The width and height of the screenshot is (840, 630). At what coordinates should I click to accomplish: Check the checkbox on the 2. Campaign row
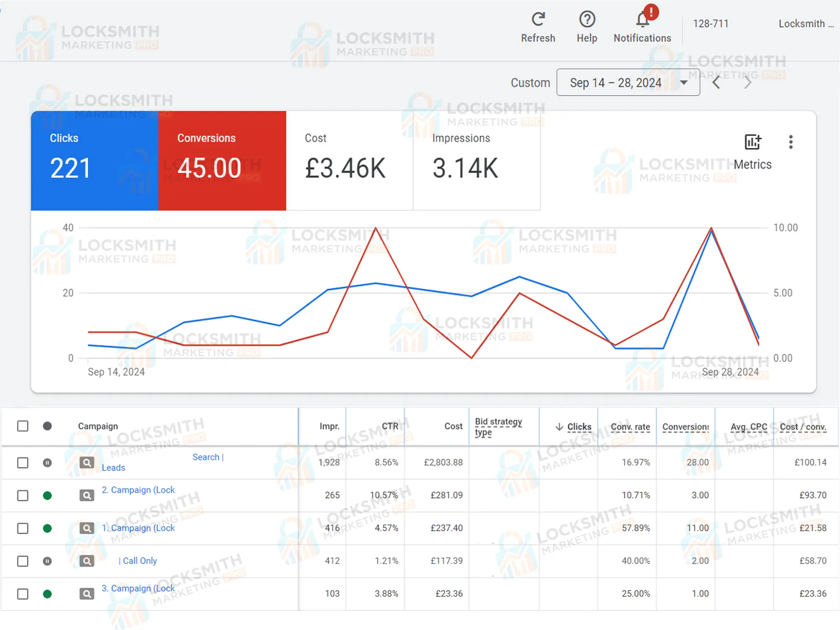tap(22, 496)
